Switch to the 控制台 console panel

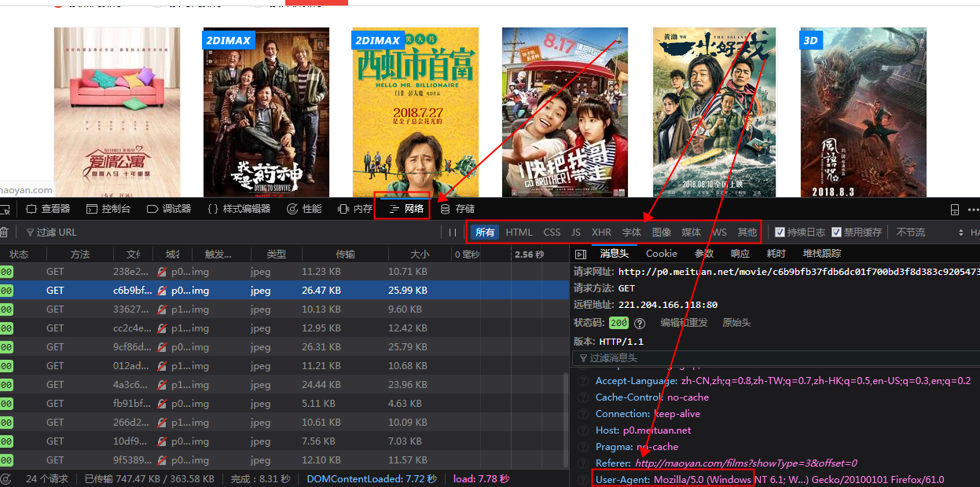(x=108, y=209)
